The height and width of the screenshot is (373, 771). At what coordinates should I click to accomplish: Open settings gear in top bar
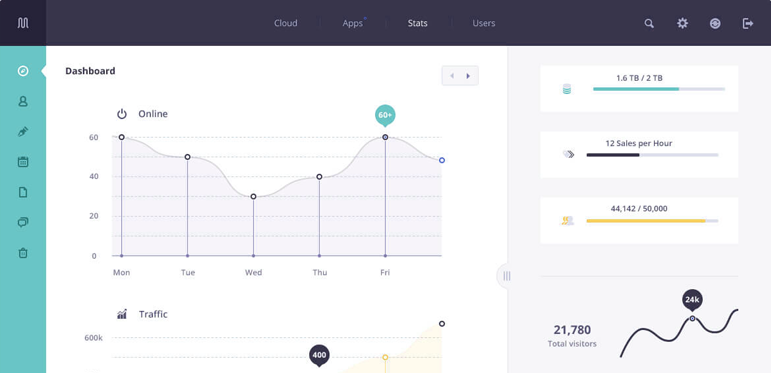coord(682,23)
